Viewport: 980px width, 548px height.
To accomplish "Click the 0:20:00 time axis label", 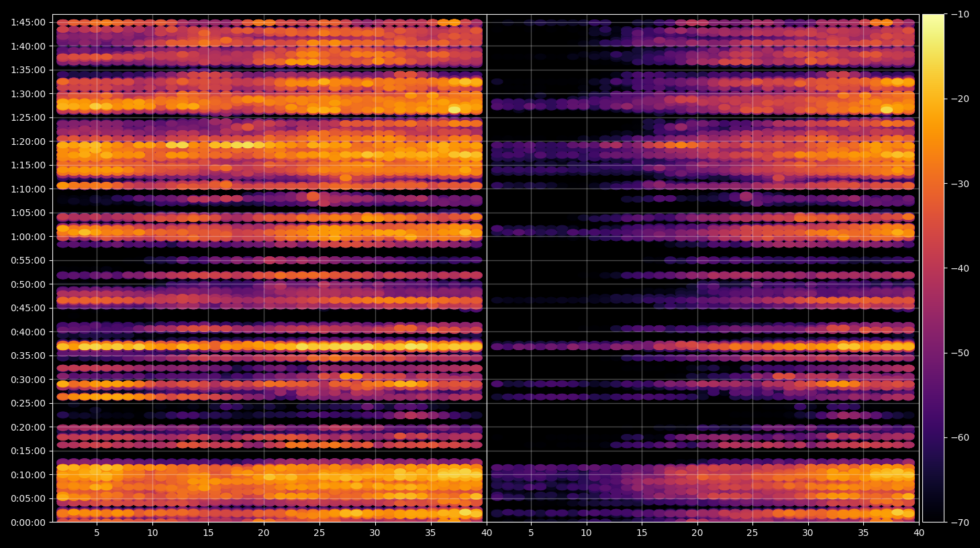I will pyautogui.click(x=28, y=427).
